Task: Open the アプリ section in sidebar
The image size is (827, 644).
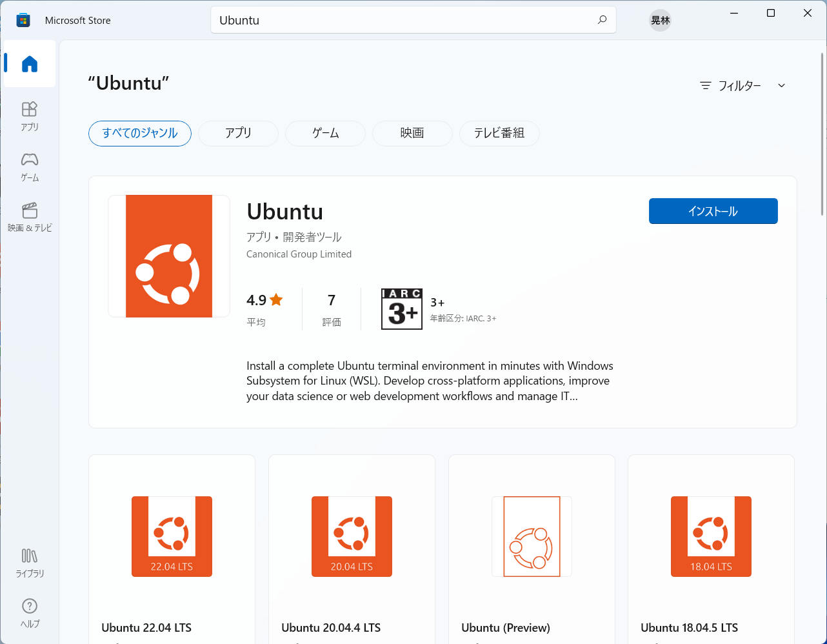Action: coord(30,116)
